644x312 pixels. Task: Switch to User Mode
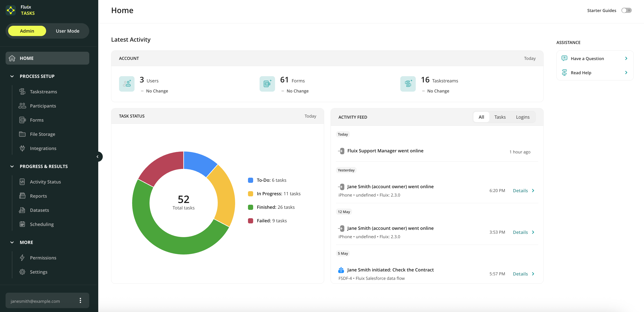[x=68, y=31]
